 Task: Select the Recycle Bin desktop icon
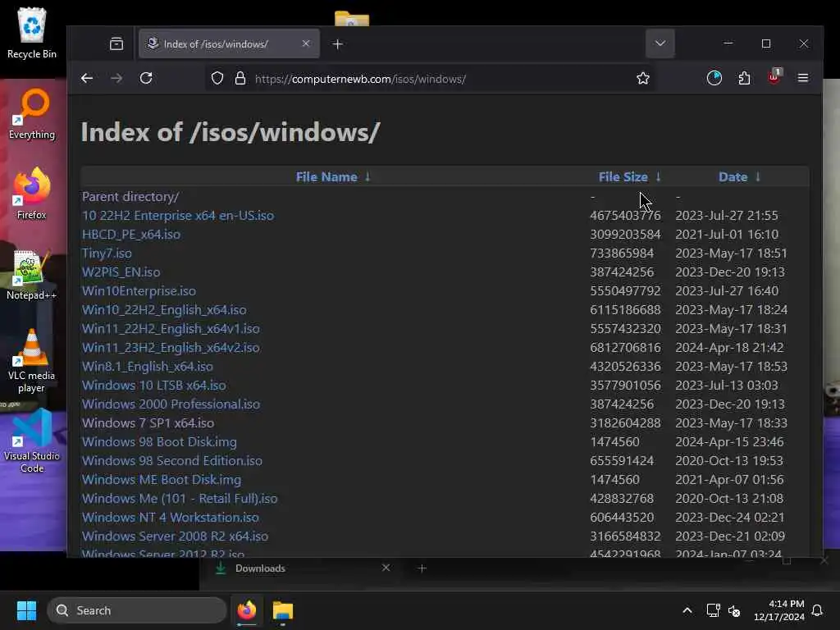(x=32, y=33)
